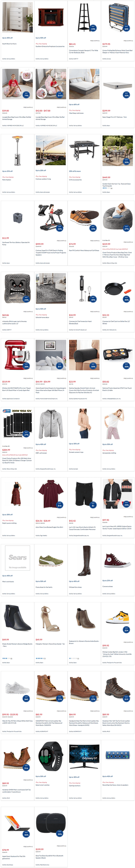
Task: Open National Presto Cool Touch Electric Griddle link
Action: click(x=117, y=389)
